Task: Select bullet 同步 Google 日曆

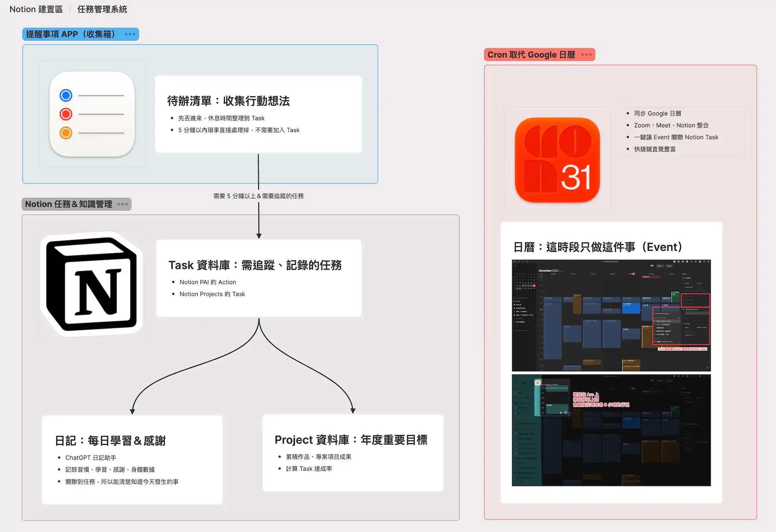Action: [x=658, y=114]
